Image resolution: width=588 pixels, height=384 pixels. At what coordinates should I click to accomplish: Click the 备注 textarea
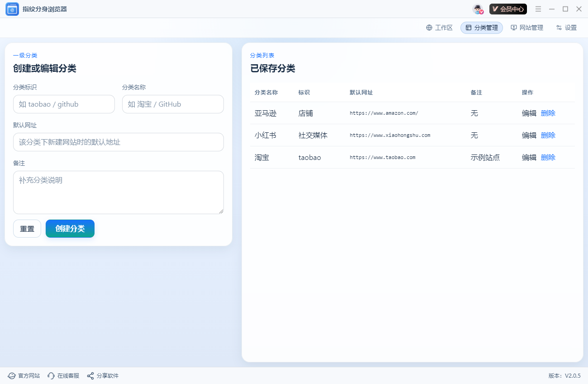point(119,192)
